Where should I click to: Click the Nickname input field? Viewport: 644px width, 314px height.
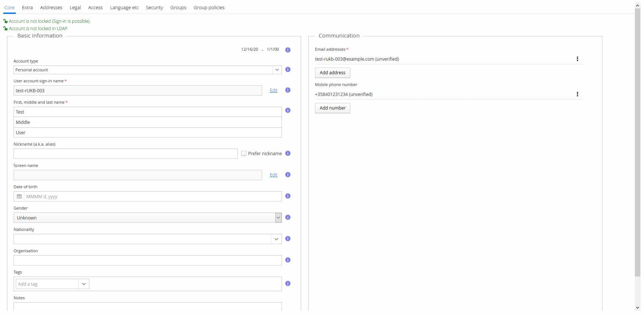[x=125, y=154]
